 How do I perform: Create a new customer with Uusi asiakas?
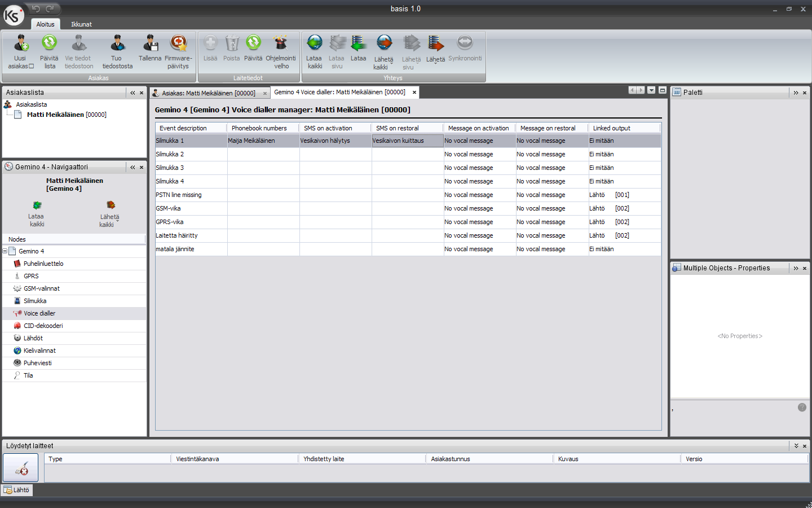[x=21, y=52]
